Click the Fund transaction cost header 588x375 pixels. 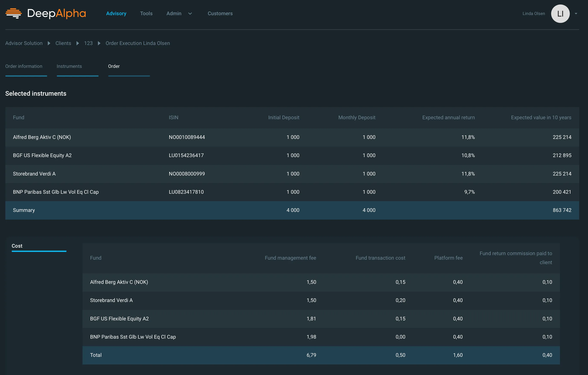380,258
